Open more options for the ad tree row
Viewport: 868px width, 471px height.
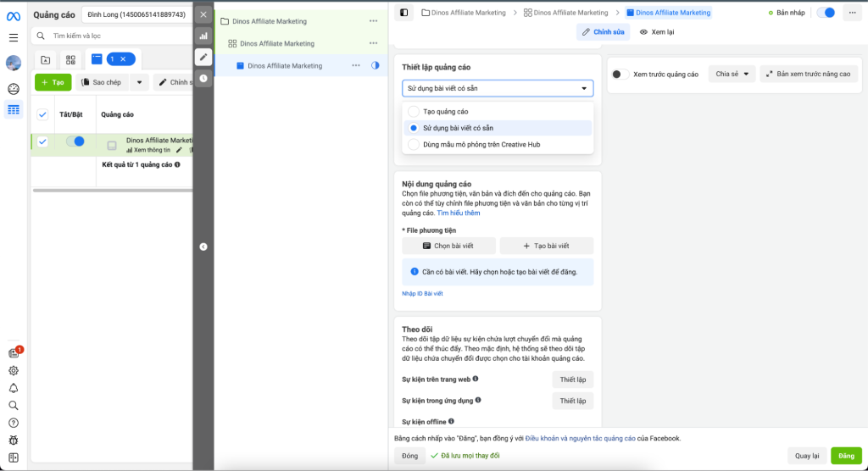[356, 65]
